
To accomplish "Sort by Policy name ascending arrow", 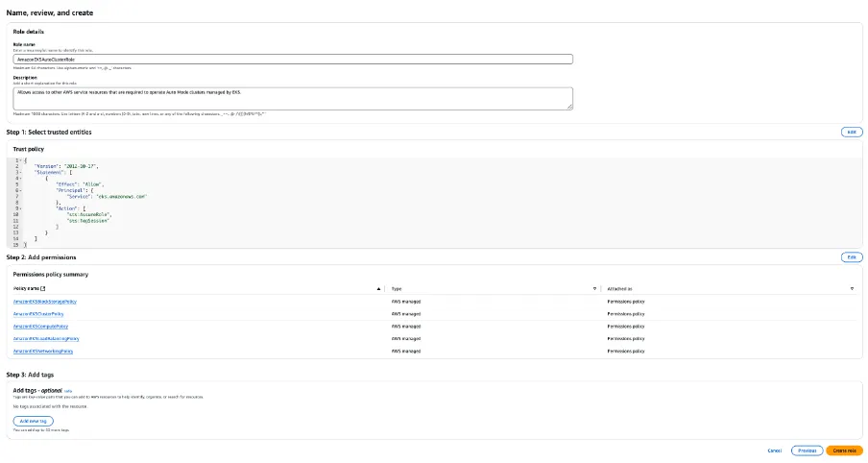I will point(378,288).
